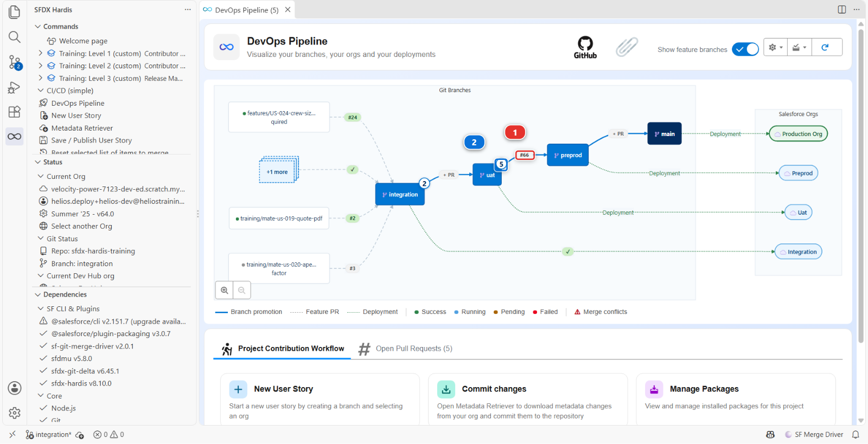868x444 pixels.
Task: Collapse the CI/CD (simple) group
Action: [41, 91]
